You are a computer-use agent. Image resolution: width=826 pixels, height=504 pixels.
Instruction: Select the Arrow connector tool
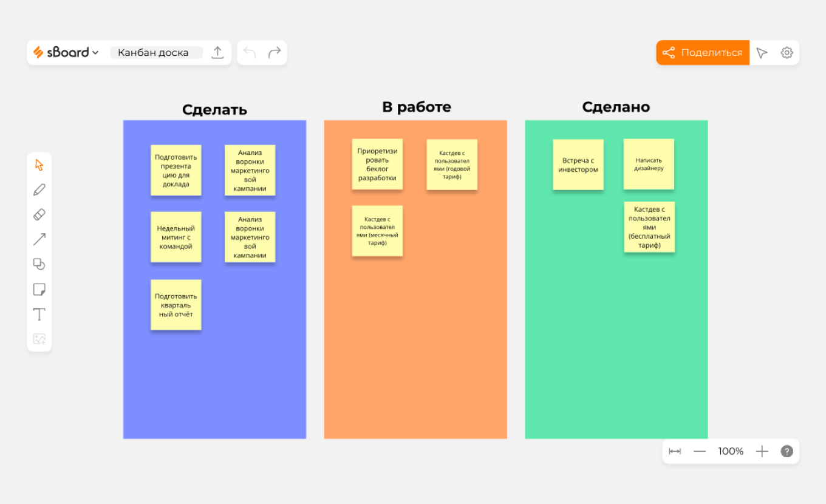click(x=39, y=239)
